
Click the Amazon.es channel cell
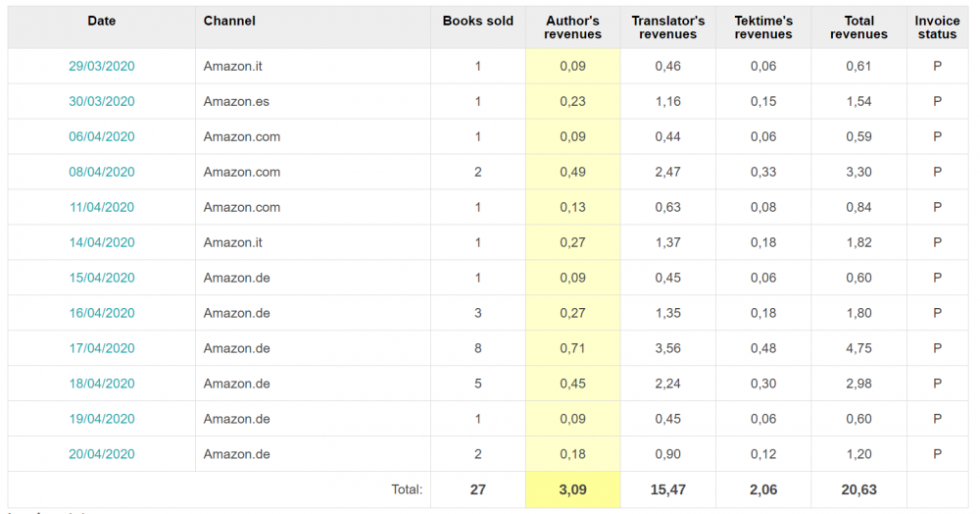[236, 102]
